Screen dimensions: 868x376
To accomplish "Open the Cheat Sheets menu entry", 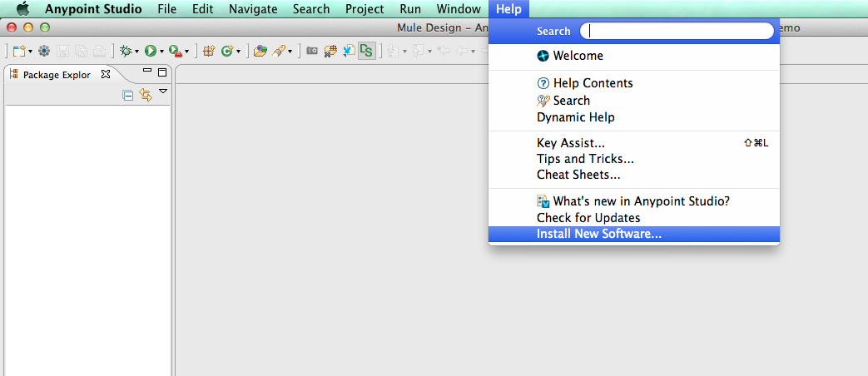I will point(578,175).
